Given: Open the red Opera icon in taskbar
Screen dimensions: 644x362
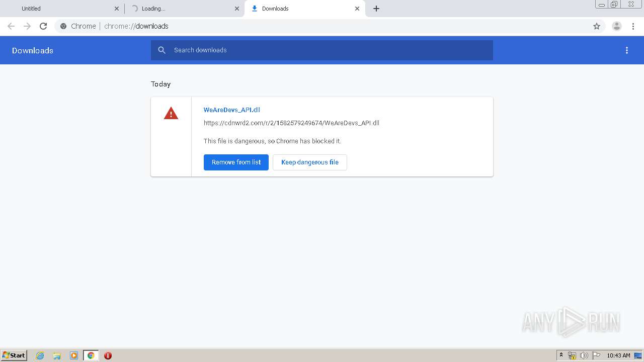Looking at the screenshot, I should pyautogui.click(x=108, y=355).
